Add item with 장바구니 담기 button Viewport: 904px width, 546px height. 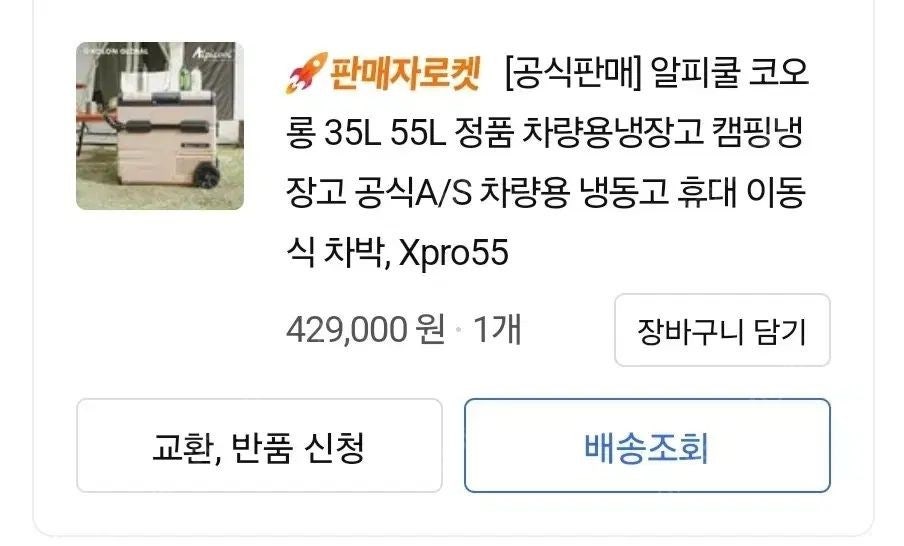point(722,330)
